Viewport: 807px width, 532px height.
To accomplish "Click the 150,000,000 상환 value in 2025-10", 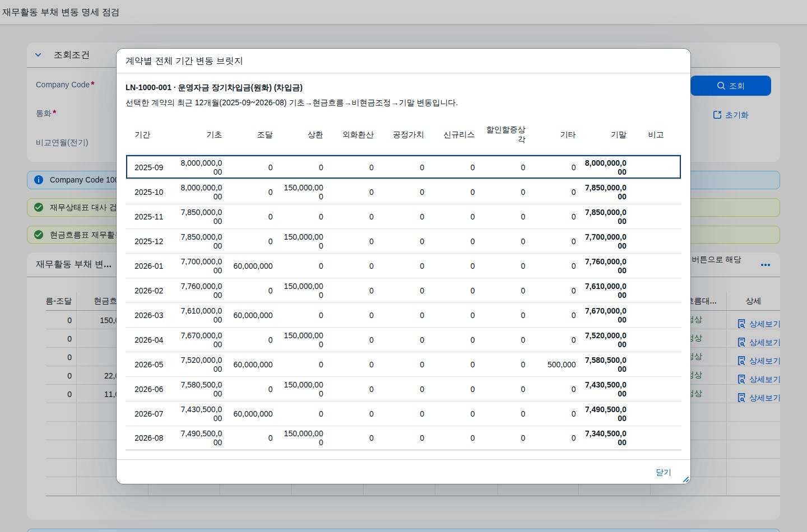I will point(304,192).
